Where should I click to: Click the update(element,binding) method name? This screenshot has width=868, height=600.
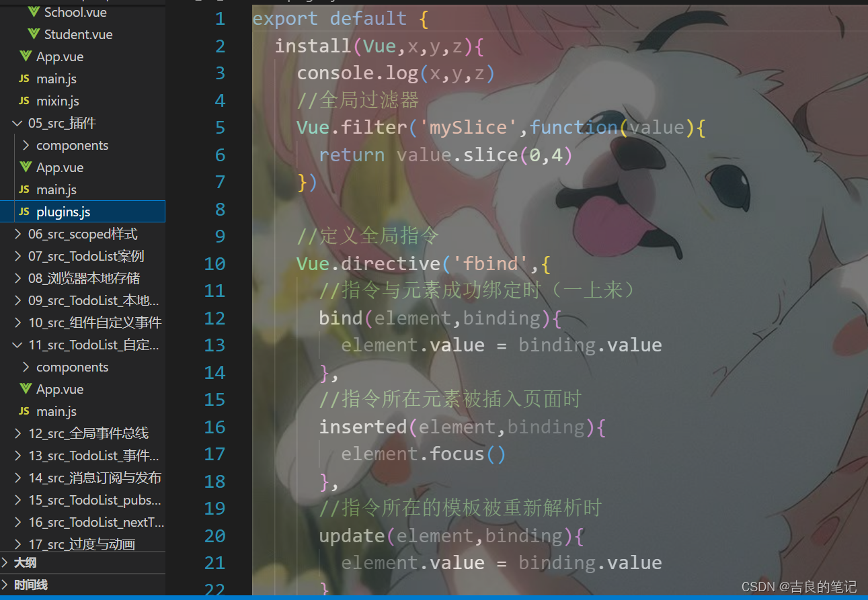352,535
